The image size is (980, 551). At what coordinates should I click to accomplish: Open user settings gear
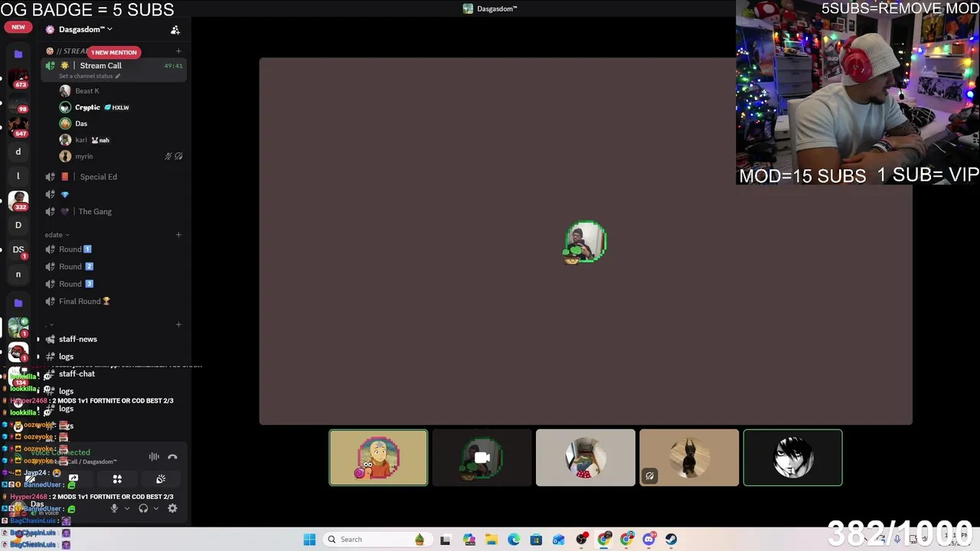(172, 508)
